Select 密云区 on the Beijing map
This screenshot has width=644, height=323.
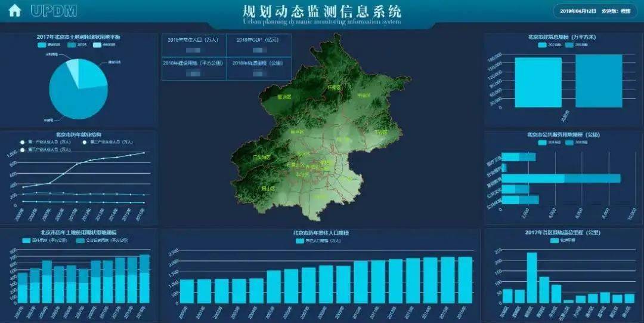(x=364, y=96)
